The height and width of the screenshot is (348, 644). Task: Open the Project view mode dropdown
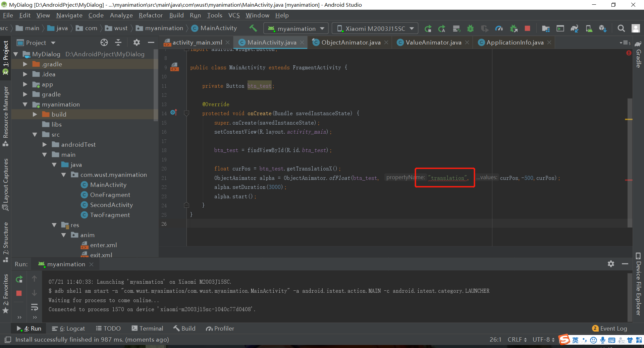coord(36,43)
